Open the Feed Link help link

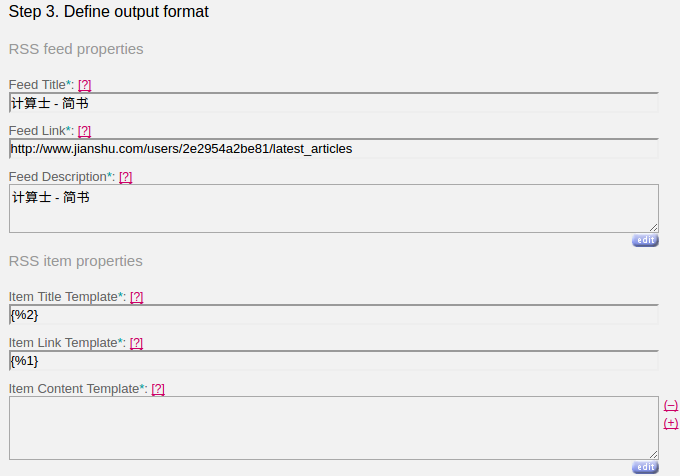click(84, 130)
